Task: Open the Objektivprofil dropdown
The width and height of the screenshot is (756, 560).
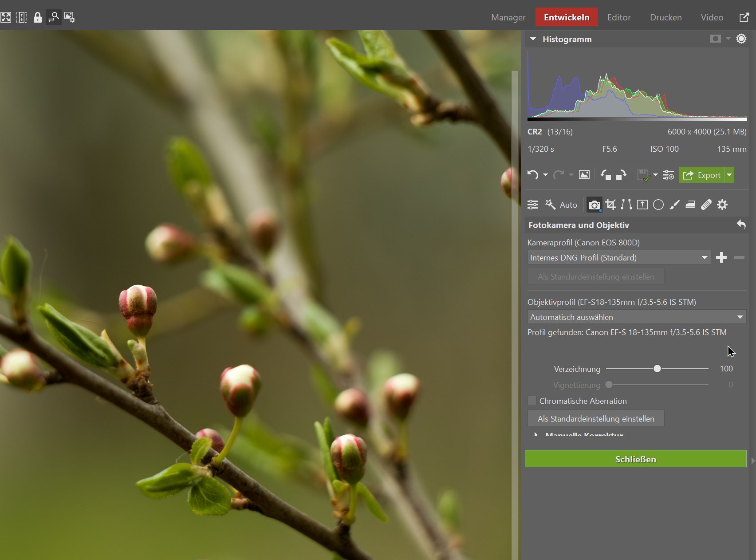Action: tap(636, 317)
